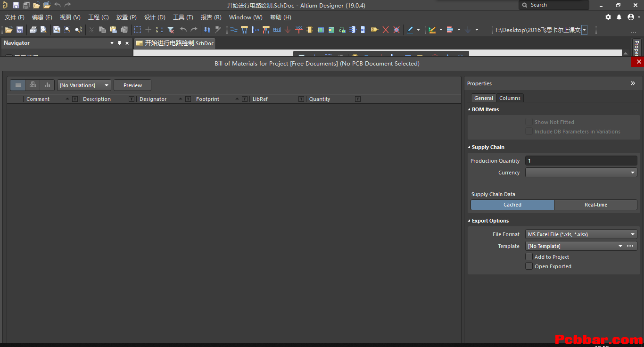Toggle Include DB Parameters in Variations
Image resolution: width=644 pixels, height=347 pixels.
click(x=529, y=131)
